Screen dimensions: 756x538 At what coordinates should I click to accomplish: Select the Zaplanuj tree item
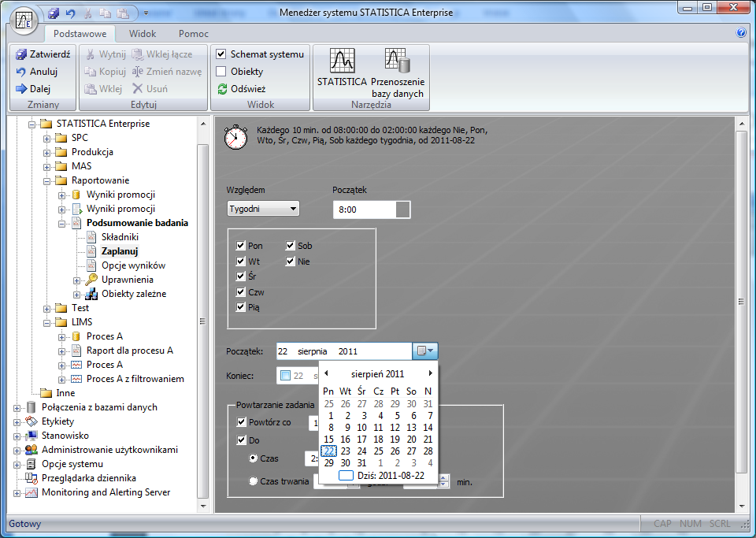[120, 251]
